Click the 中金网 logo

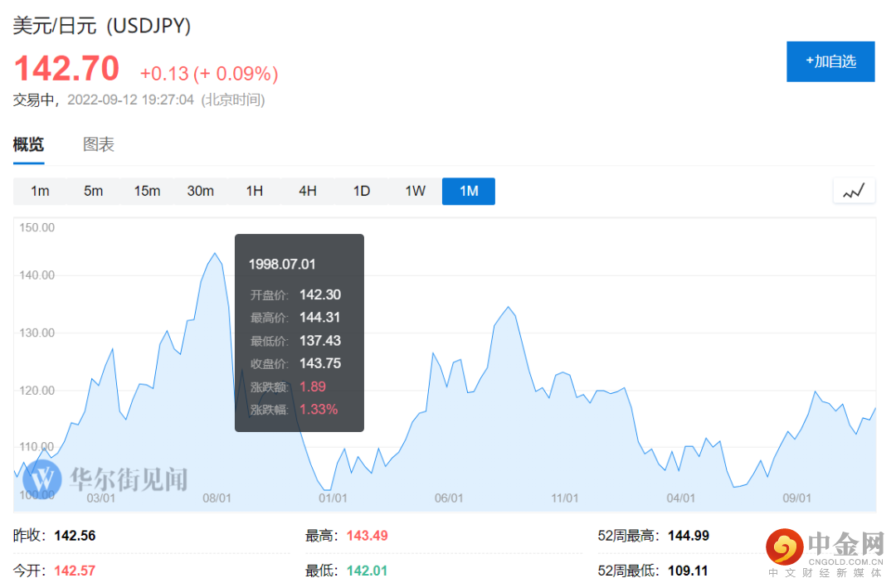825,553
